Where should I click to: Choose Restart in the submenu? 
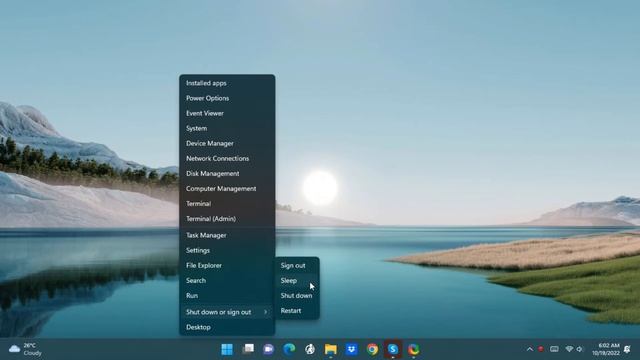[297, 311]
